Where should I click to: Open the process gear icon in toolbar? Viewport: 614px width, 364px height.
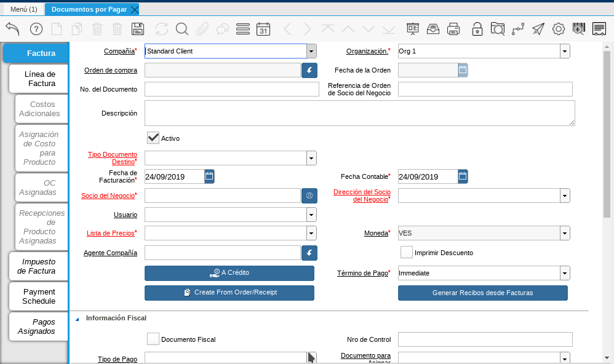559,29
